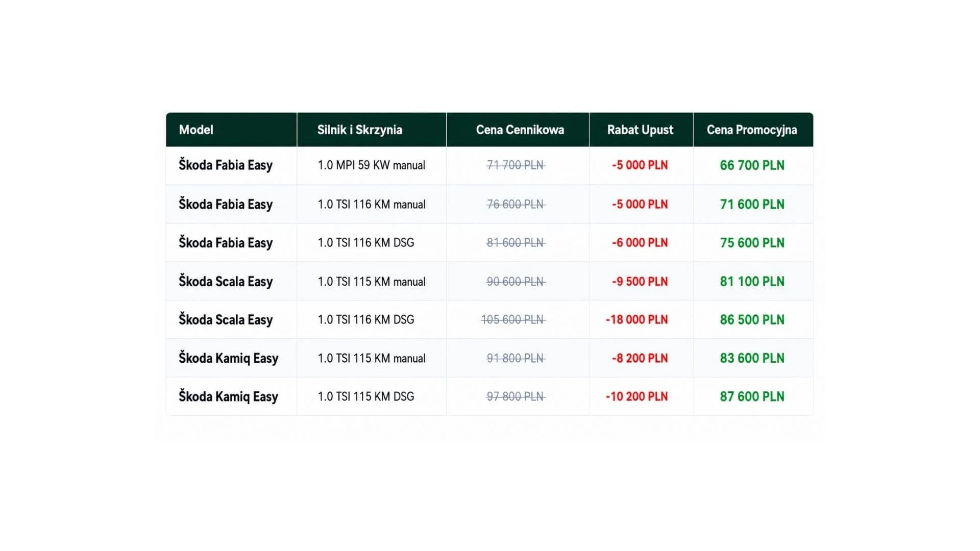Click the Cena Promocyjna column header
Screen dimensions: 980x551
click(x=752, y=130)
